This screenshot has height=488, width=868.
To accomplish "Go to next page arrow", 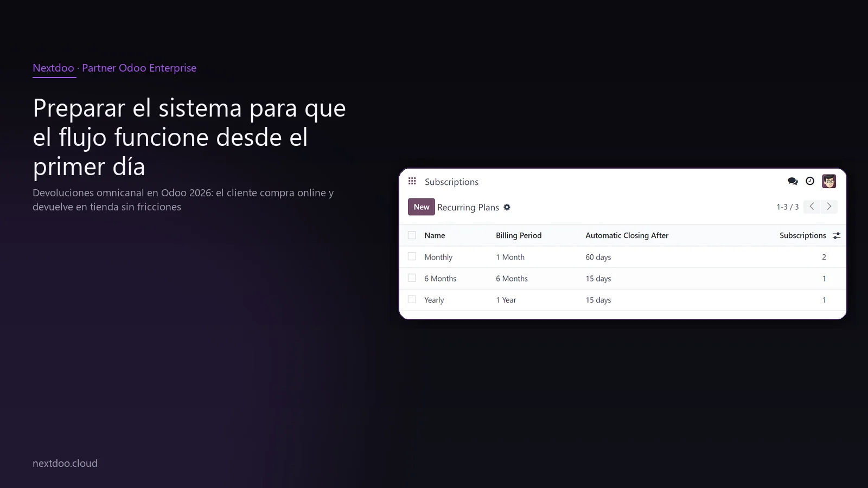I will (829, 207).
